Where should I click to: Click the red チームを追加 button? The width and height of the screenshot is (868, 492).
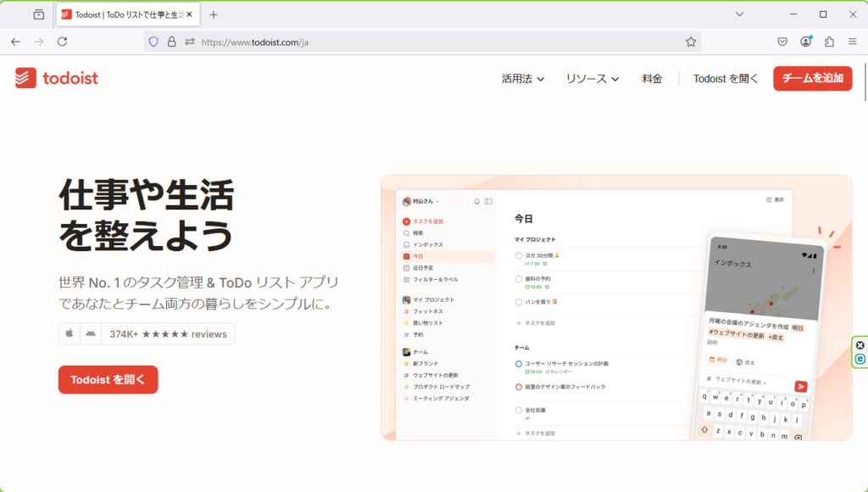(x=812, y=78)
